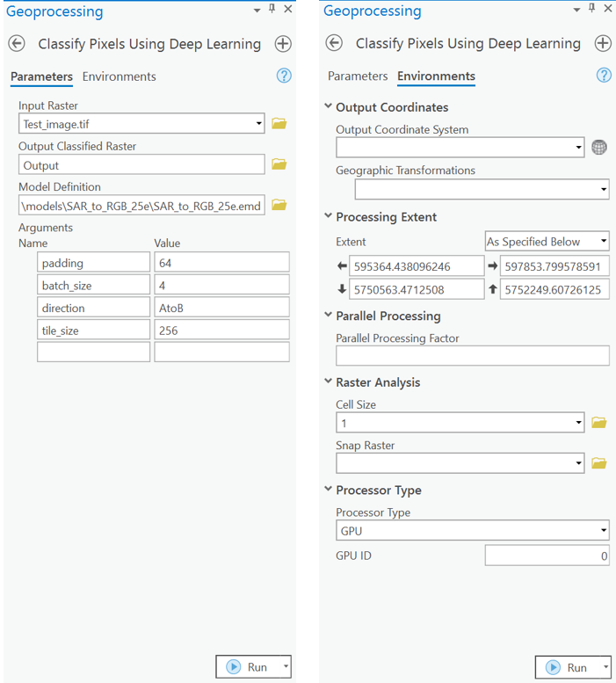Image resolution: width=616 pixels, height=683 pixels.
Task: Collapse the Processing Extent section
Action: (329, 216)
